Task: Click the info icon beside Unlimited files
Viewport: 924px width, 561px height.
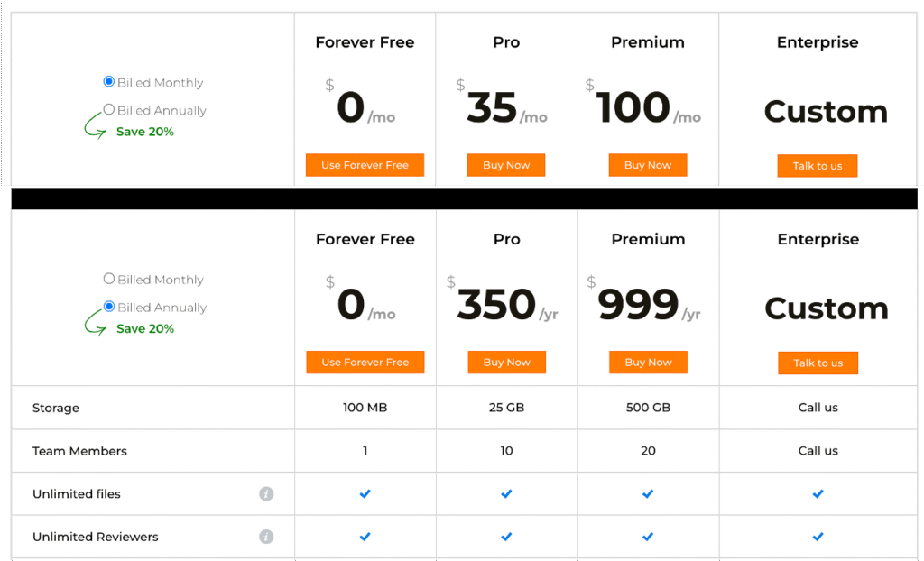Action: (x=266, y=494)
